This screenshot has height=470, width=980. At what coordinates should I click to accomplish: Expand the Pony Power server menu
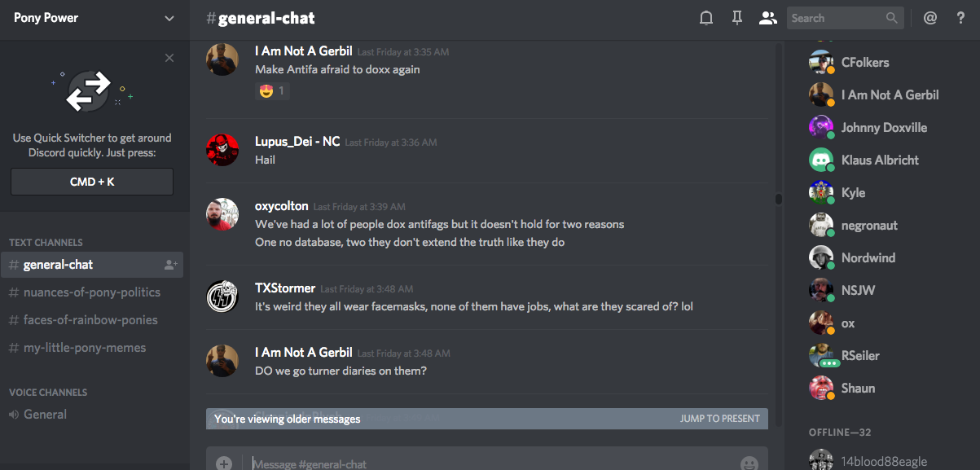click(x=169, y=18)
